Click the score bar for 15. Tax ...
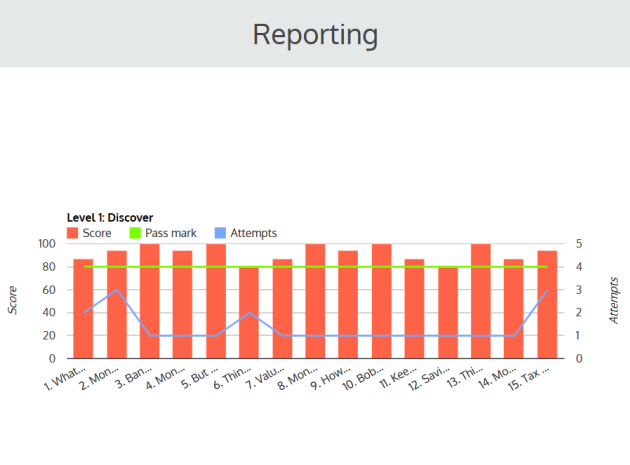The image size is (630, 465). 547,304
